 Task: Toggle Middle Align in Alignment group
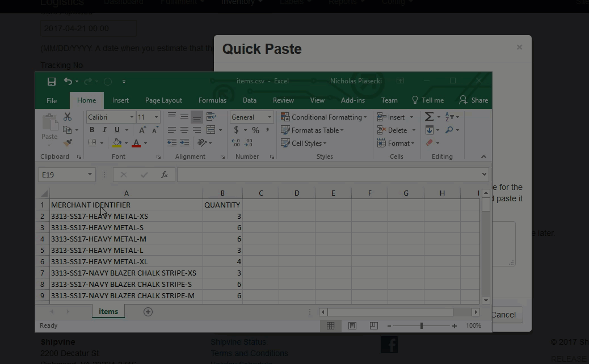tap(184, 117)
